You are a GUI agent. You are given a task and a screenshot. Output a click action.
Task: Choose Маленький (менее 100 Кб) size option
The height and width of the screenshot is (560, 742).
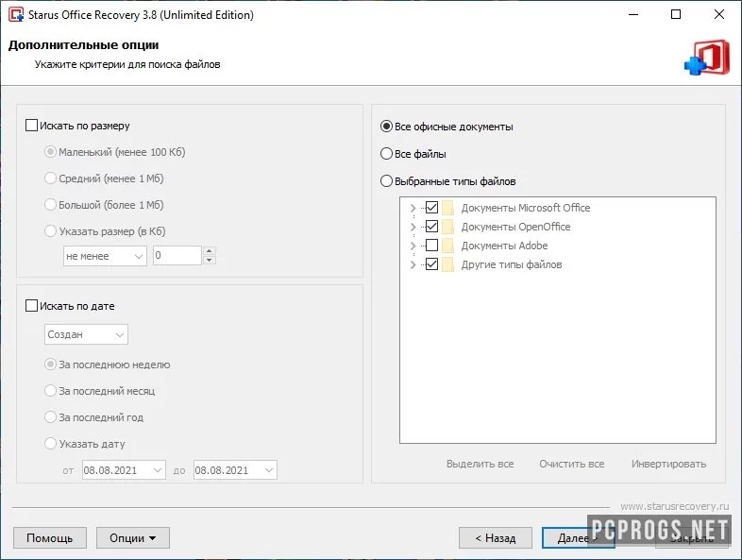tap(50, 152)
